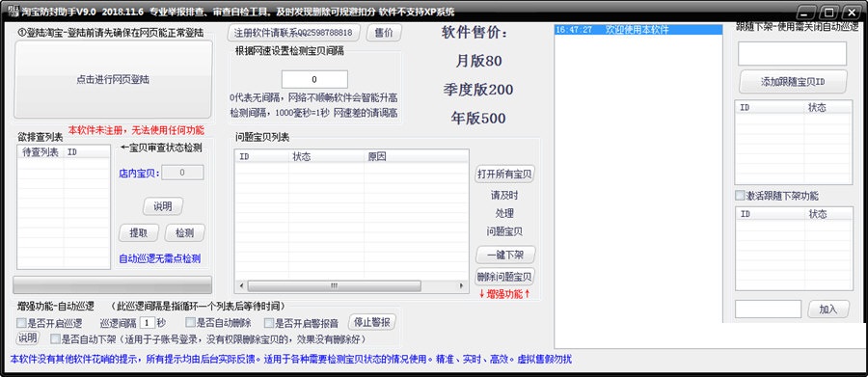This screenshot has height=377, width=868.
Task: Click the detection interval input field
Action: (x=314, y=79)
